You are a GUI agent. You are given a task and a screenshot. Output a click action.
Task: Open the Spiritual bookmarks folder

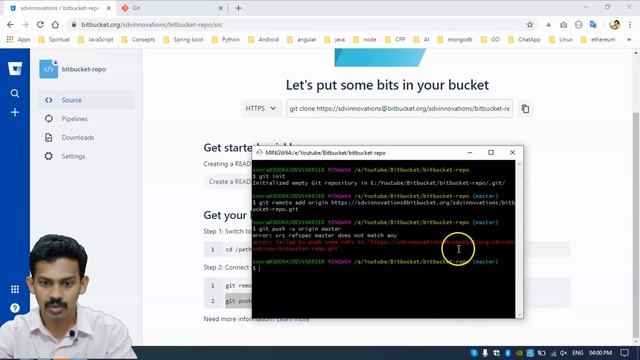click(54, 40)
